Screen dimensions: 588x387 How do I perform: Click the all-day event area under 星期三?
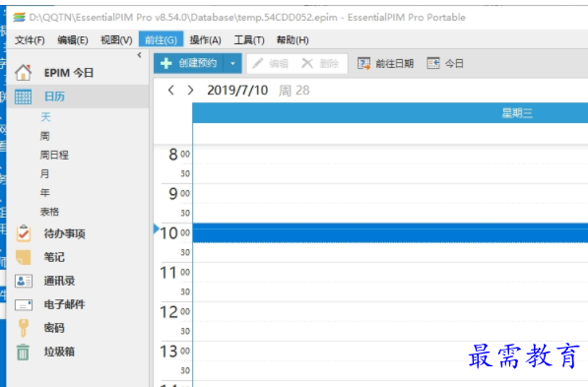(390, 133)
